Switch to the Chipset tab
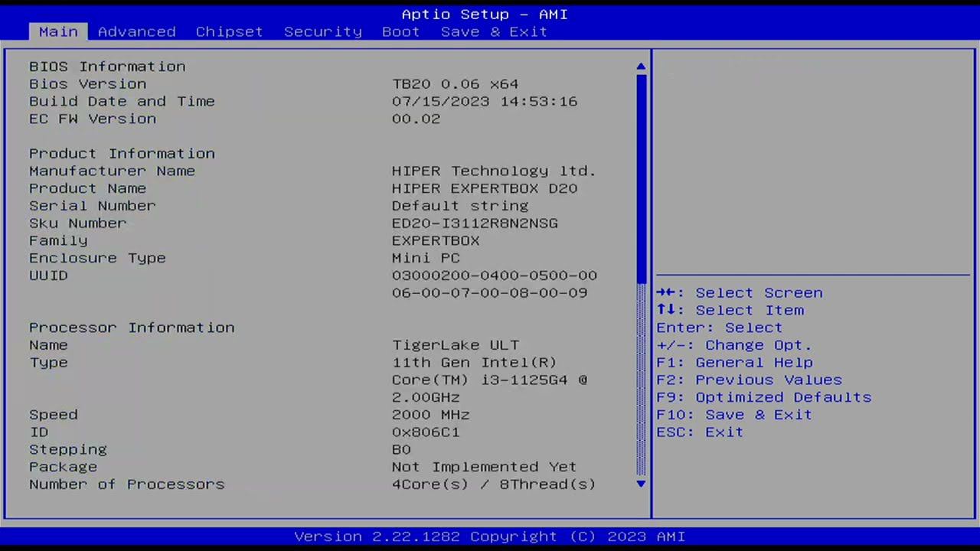The height and width of the screenshot is (551, 980). pyautogui.click(x=229, y=31)
